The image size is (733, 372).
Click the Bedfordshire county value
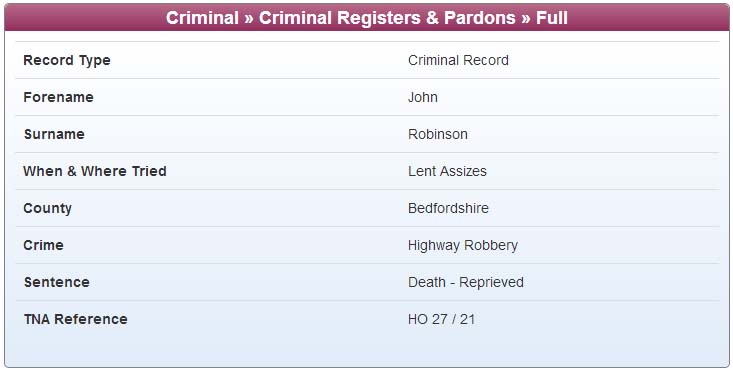click(448, 208)
